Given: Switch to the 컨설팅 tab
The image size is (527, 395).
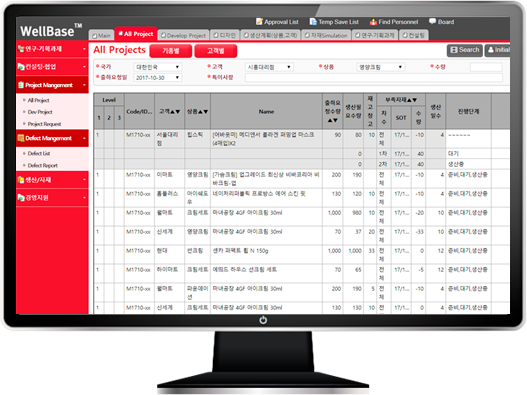Looking at the screenshot, I should click(x=413, y=35).
